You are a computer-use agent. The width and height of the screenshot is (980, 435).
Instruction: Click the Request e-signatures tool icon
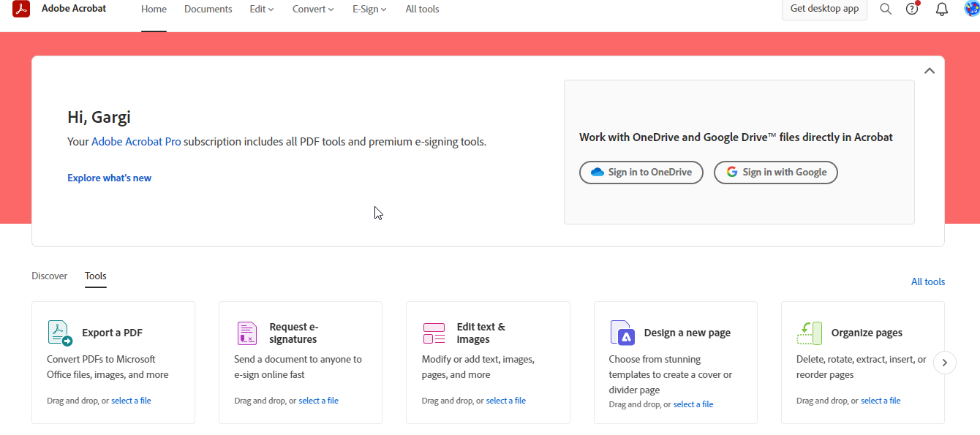(x=247, y=333)
